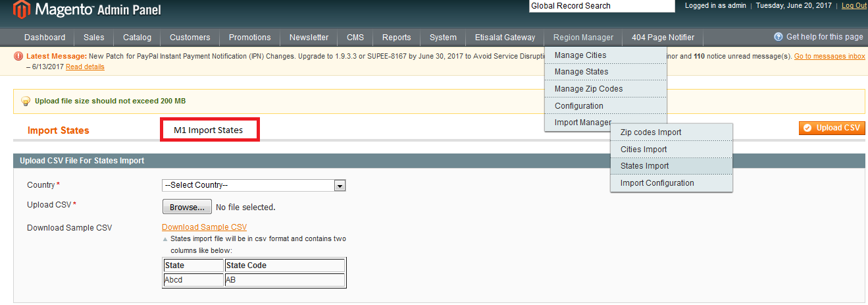Click the Log Out link
Viewport: 868px width, 305px height.
854,6
